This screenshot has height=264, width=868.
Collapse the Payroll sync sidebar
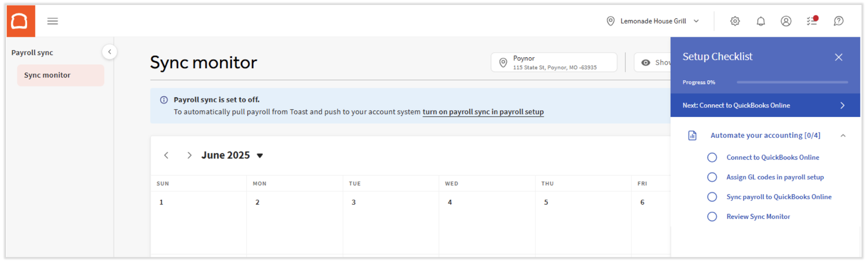(109, 52)
